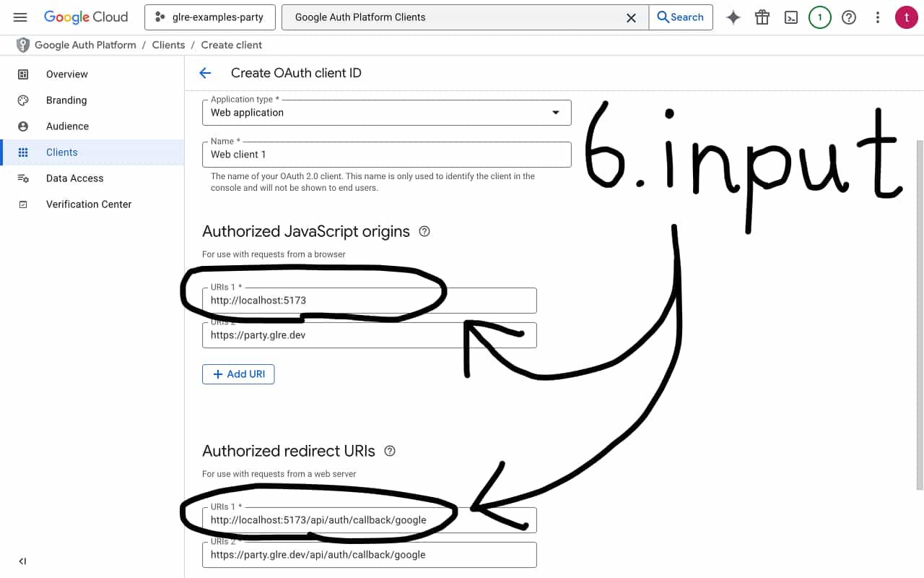
Task: Select Branding in the sidebar
Action: point(66,100)
